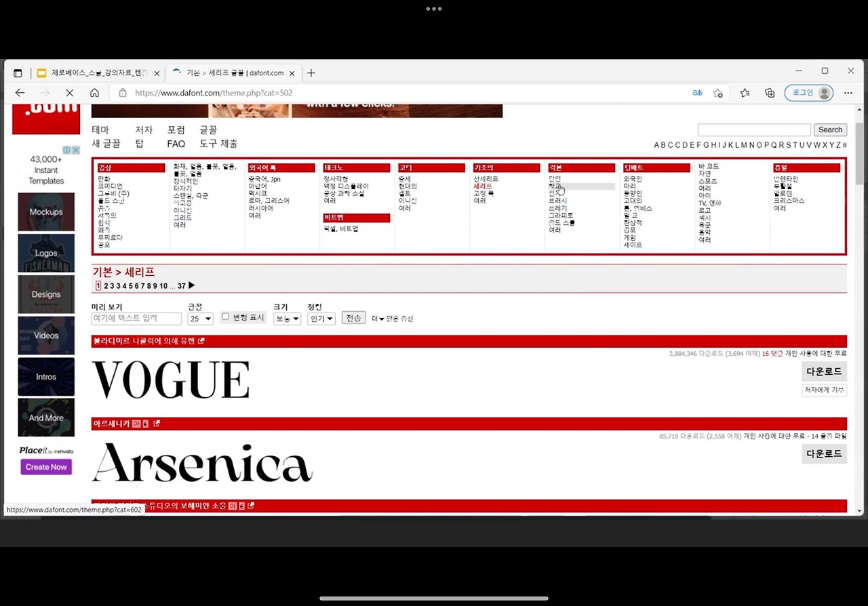Filter fonts by letter Z

click(x=838, y=145)
